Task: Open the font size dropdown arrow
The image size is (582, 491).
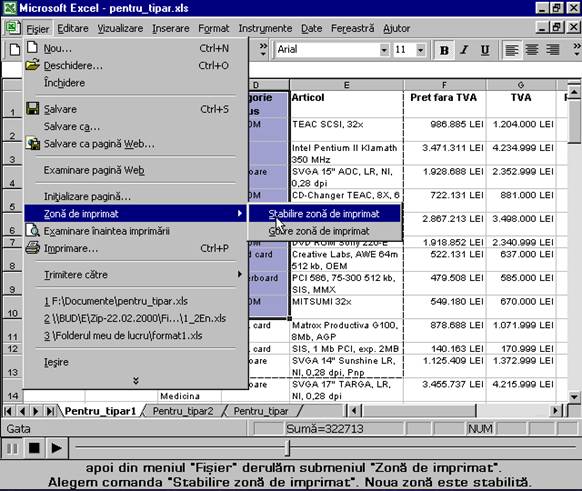Action: pyautogui.click(x=420, y=50)
